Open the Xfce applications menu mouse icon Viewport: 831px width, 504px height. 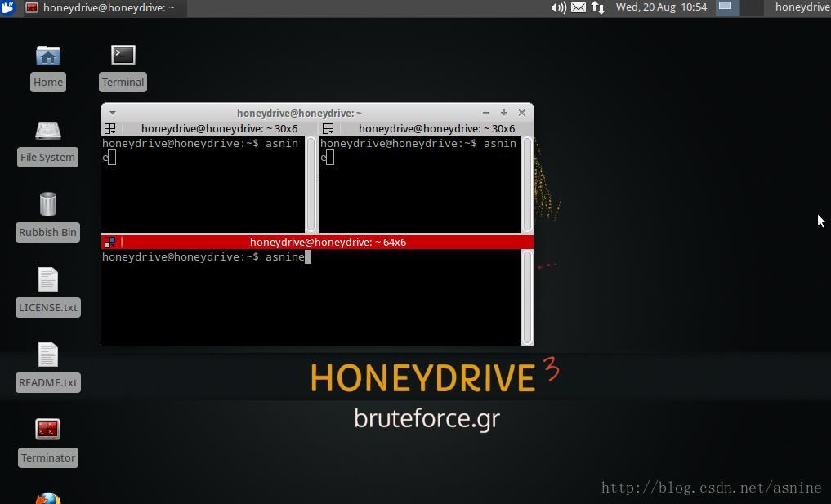tap(8, 8)
